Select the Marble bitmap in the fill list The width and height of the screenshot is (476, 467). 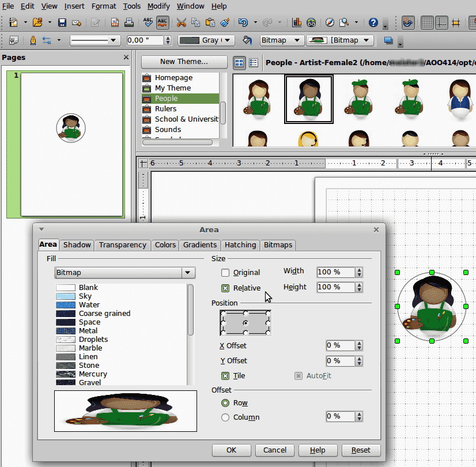point(92,348)
